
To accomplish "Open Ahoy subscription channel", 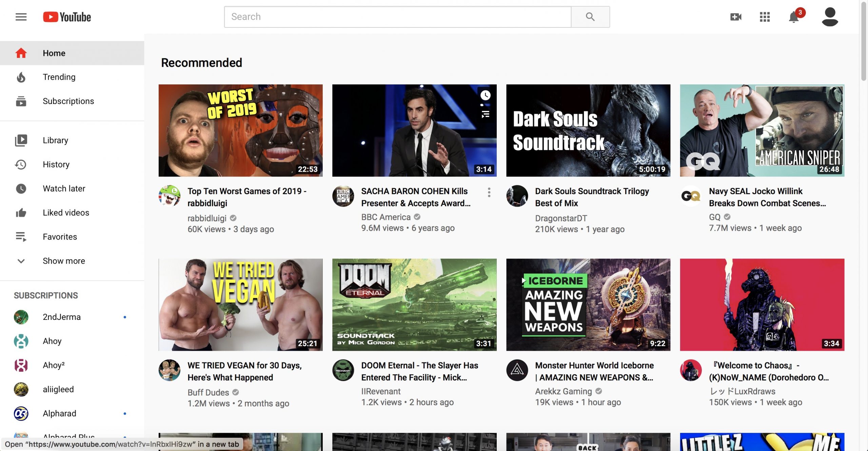I will 72,341.
